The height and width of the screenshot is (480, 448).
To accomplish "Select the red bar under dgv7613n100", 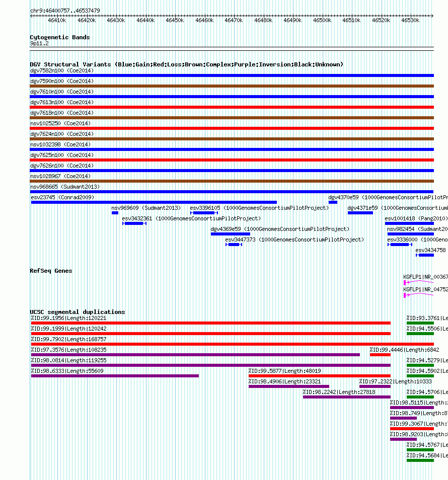I will coord(232,107).
